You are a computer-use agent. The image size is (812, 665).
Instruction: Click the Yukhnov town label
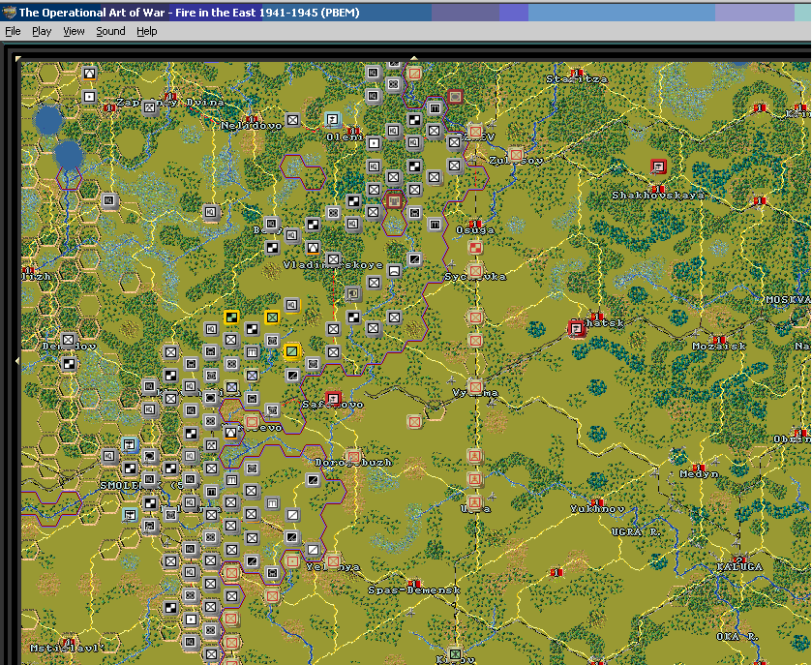click(x=597, y=509)
